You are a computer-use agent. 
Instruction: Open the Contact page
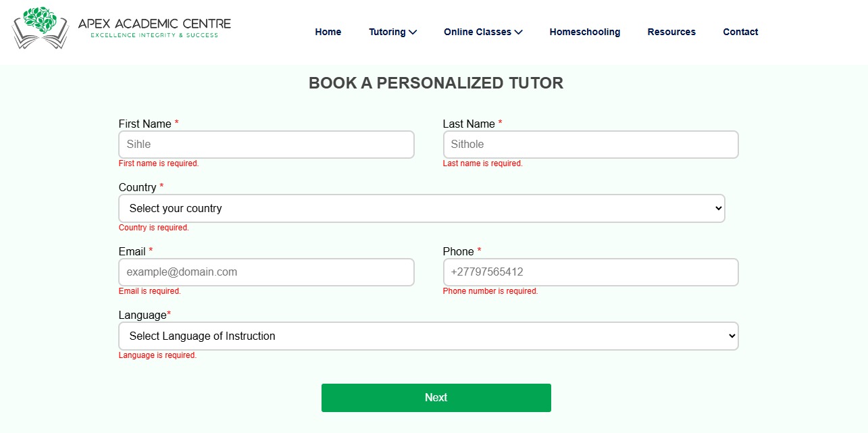740,32
